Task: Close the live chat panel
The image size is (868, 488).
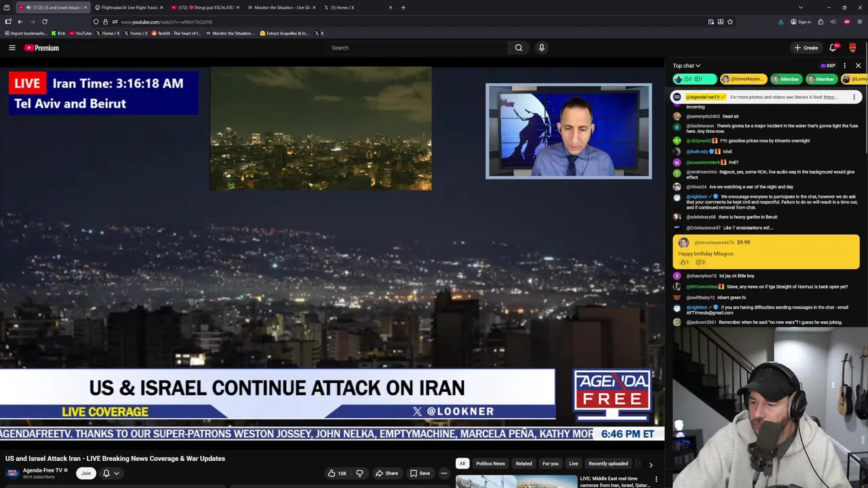Action: [x=858, y=66]
